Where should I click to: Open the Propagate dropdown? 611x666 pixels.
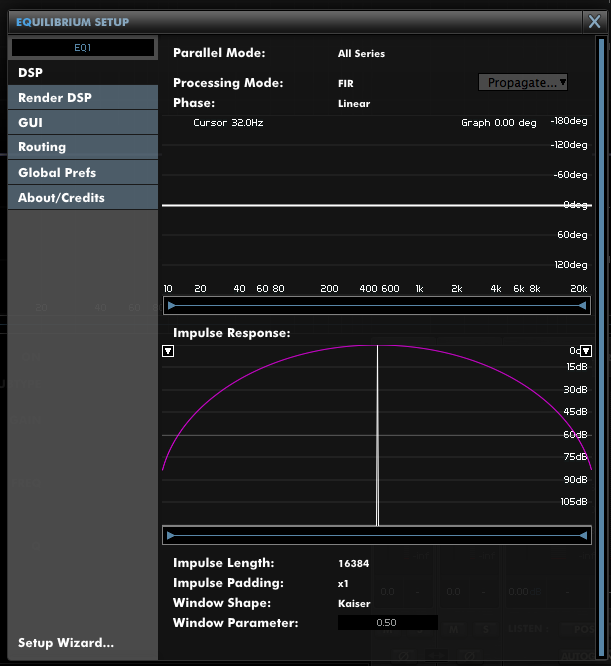pyautogui.click(x=523, y=82)
